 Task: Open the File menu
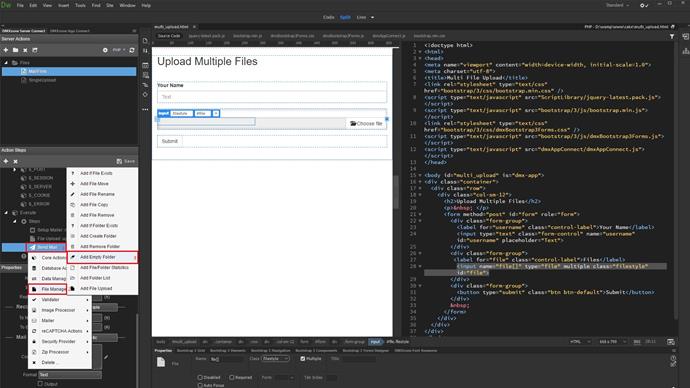pos(20,5)
